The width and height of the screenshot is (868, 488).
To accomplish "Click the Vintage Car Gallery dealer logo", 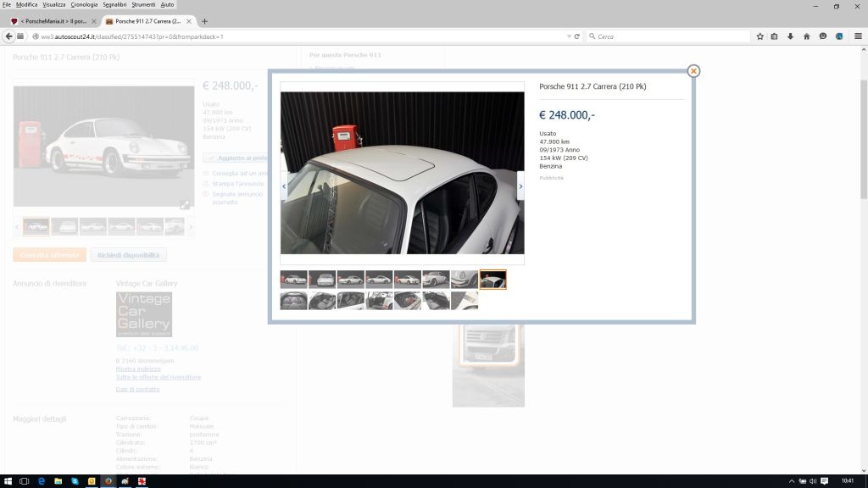I will coord(144,314).
